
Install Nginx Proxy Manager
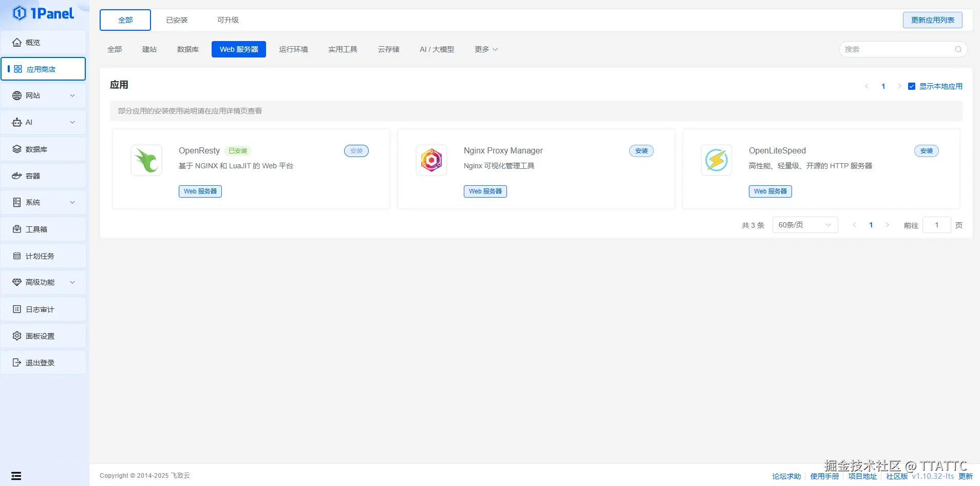pyautogui.click(x=642, y=151)
